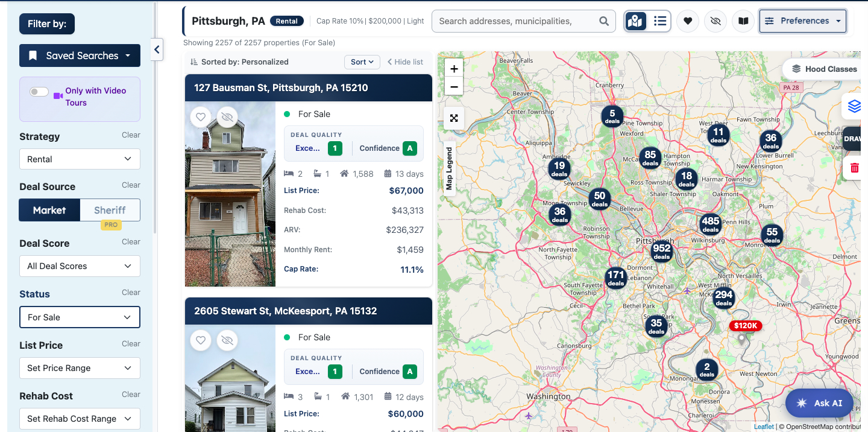Show hidden properties eye-slash toolbar icon

pos(715,21)
